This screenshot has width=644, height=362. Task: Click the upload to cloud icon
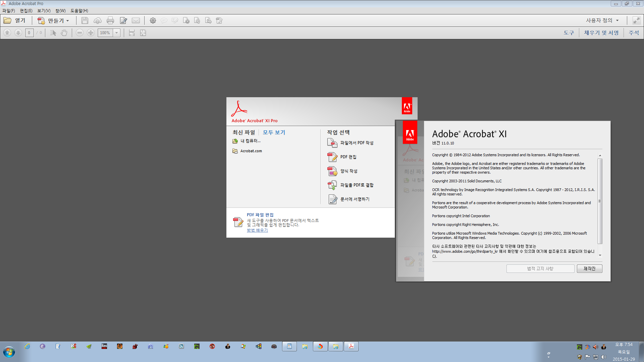point(98,21)
